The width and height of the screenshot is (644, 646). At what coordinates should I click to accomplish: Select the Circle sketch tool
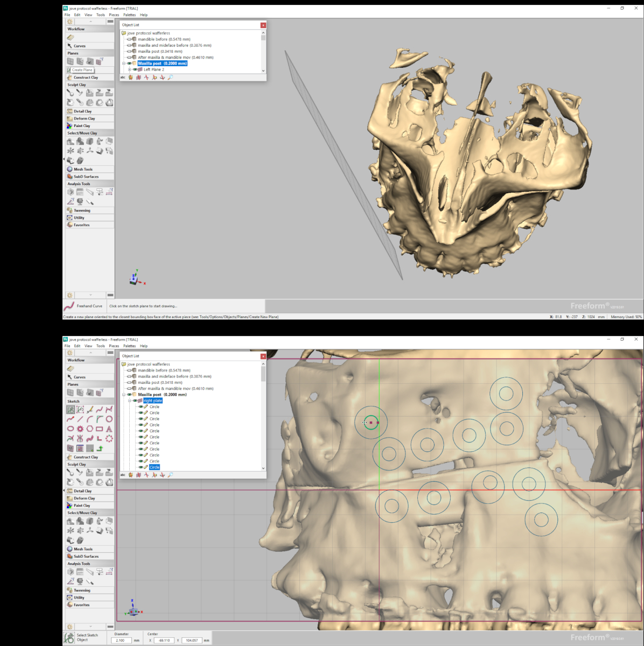click(x=109, y=419)
